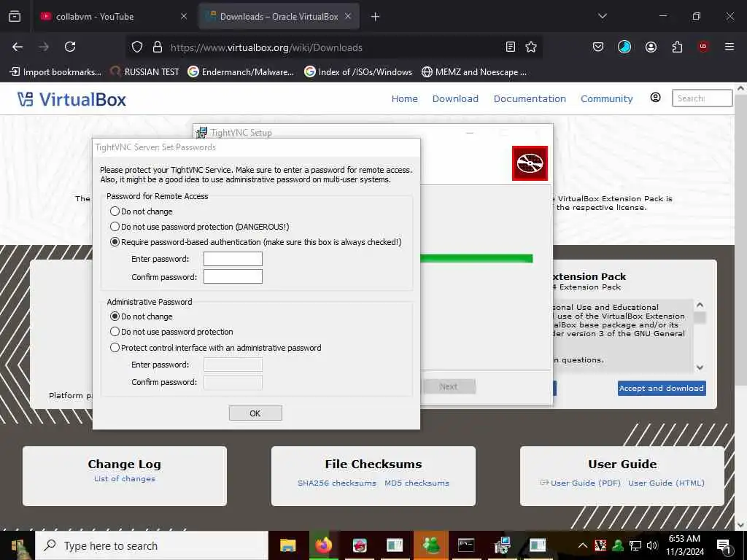Open the User Guide (HTML) link

pyautogui.click(x=666, y=483)
